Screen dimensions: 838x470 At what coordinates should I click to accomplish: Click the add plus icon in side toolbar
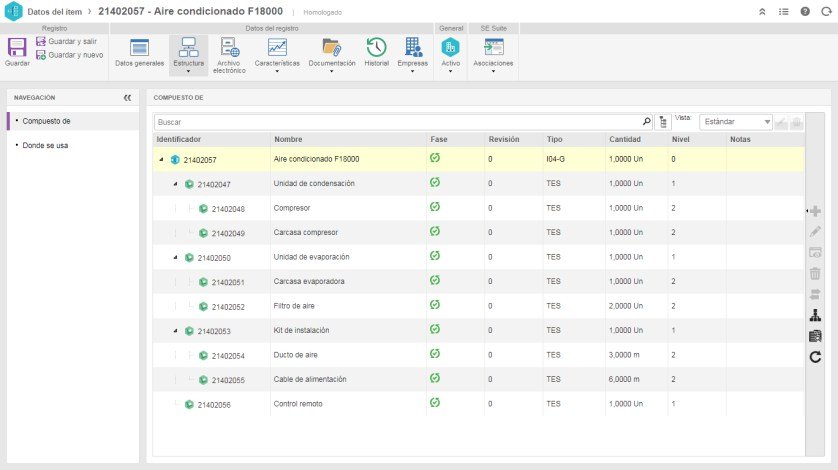(815, 211)
